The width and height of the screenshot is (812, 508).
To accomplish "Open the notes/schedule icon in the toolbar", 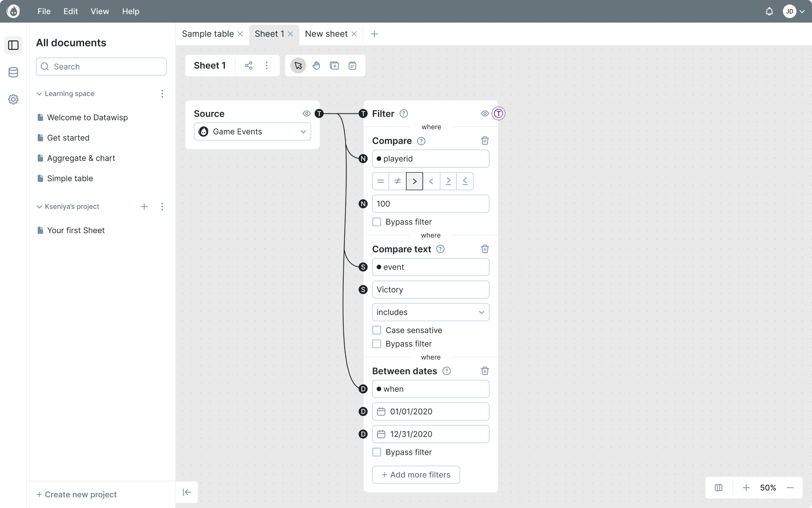I will tap(352, 65).
